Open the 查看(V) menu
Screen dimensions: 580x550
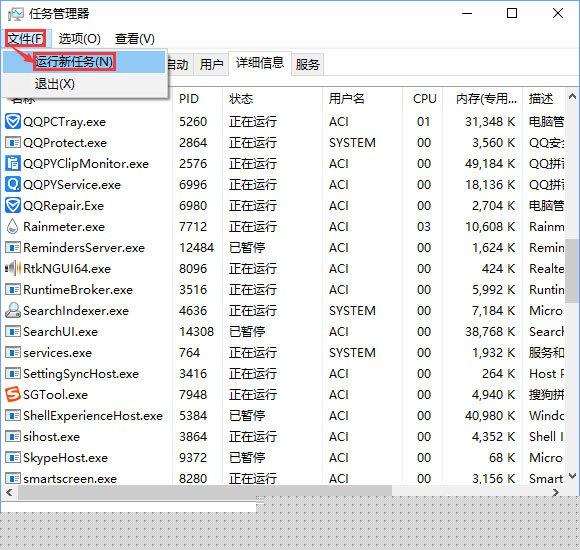click(x=135, y=38)
